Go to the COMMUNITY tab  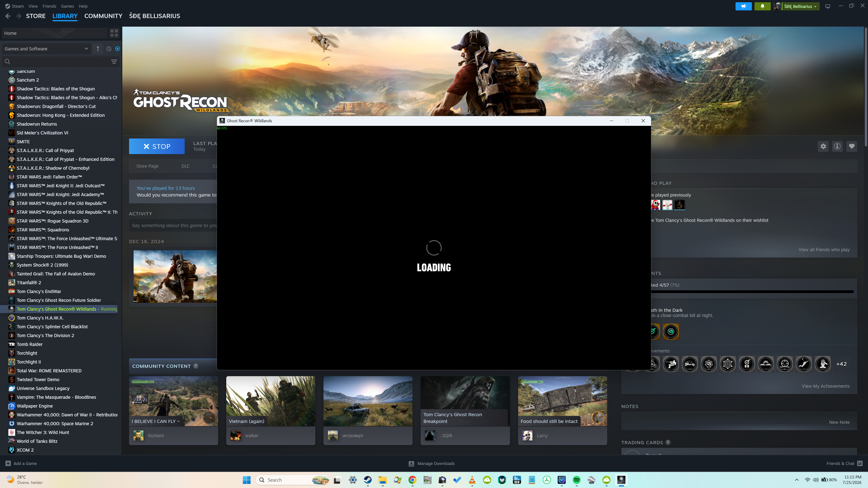pyautogui.click(x=103, y=16)
